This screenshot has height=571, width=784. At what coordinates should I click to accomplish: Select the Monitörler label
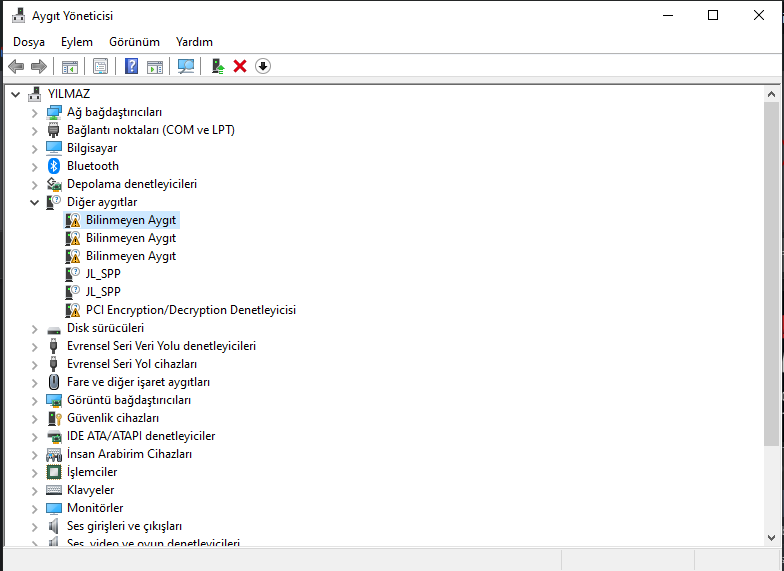coord(94,508)
